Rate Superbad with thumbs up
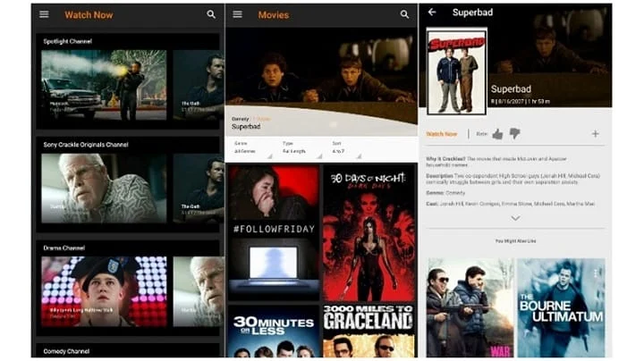Viewport: 644px width, 361px height. pyautogui.click(x=497, y=134)
